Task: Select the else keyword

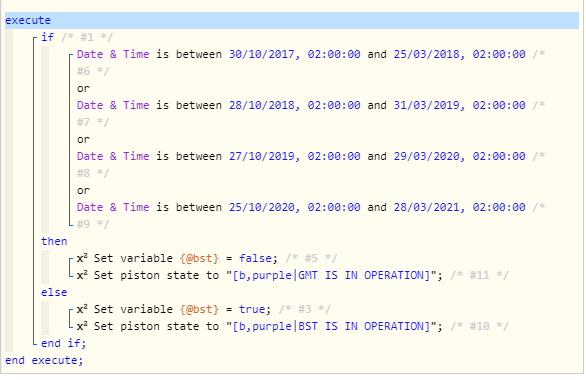Action: (x=54, y=292)
